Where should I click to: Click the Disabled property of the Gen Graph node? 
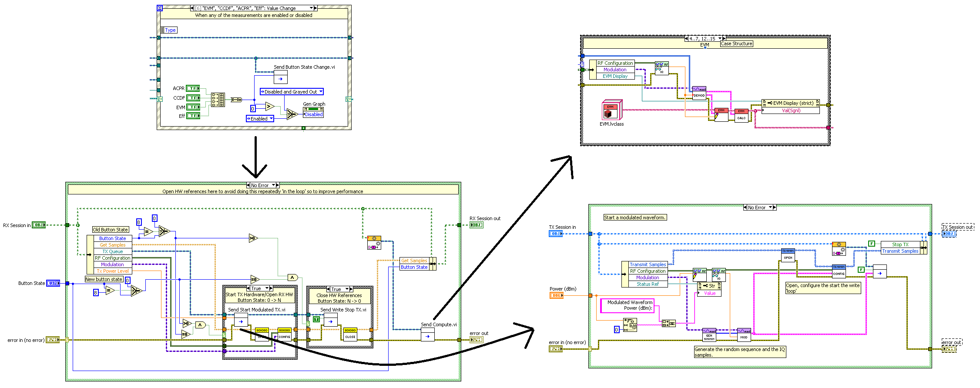pos(313,114)
